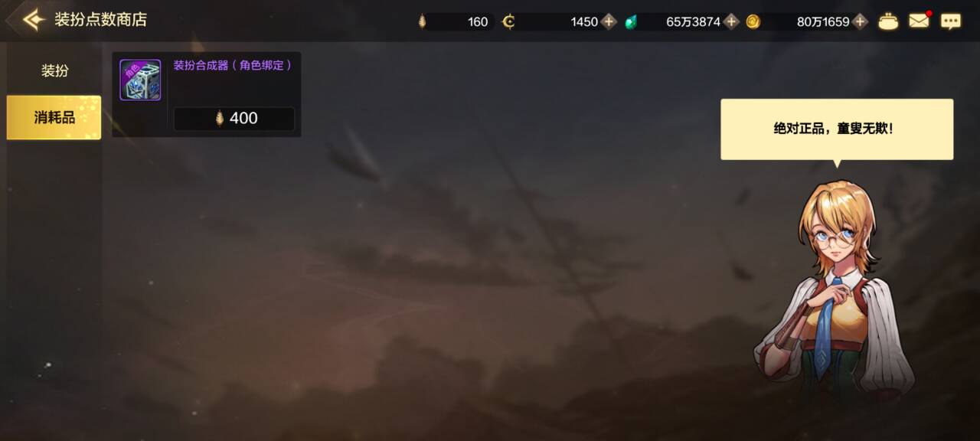The width and height of the screenshot is (980, 441).
Task: Open the mailbox envelope icon
Action: [x=919, y=21]
